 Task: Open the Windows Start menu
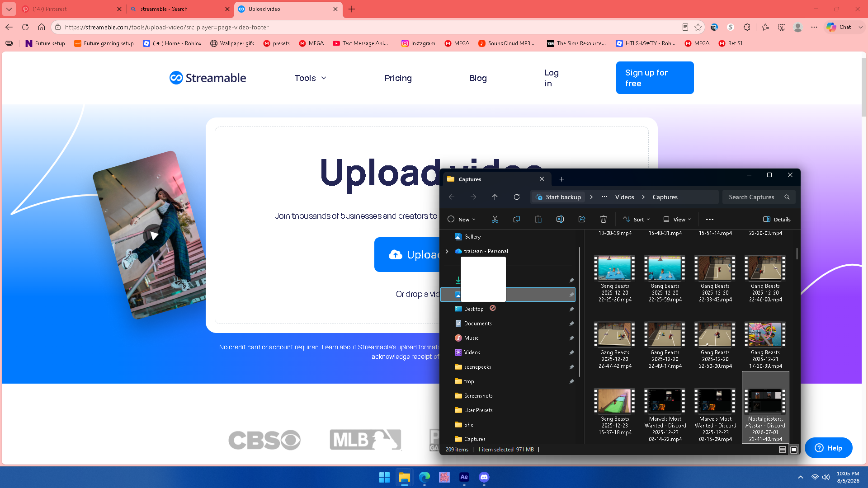(x=384, y=477)
